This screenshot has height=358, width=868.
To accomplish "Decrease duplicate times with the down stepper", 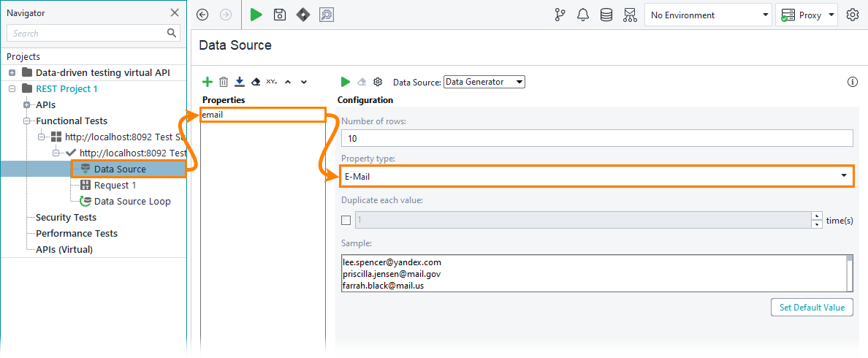I will 817,224.
